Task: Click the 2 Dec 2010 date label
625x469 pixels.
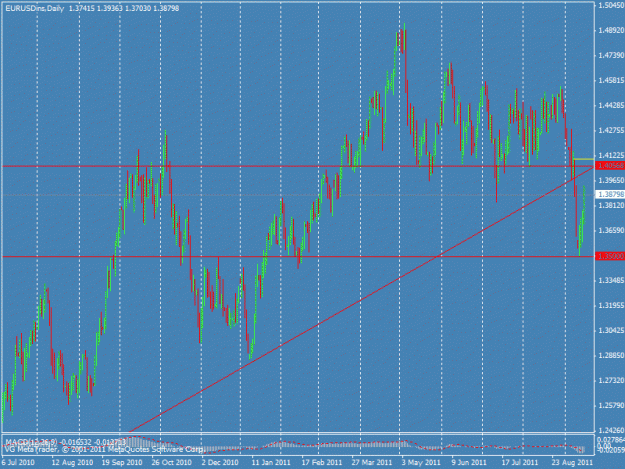Action: [220, 463]
